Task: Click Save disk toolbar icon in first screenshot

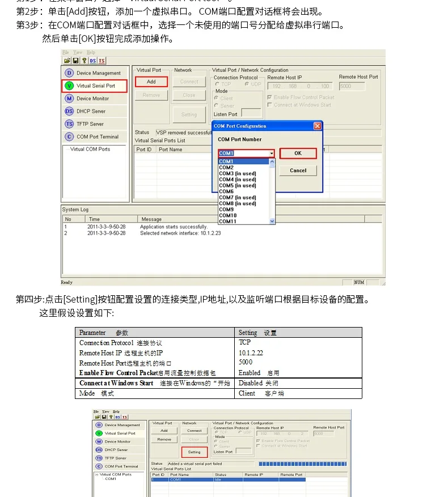Action: pyautogui.click(x=75, y=61)
